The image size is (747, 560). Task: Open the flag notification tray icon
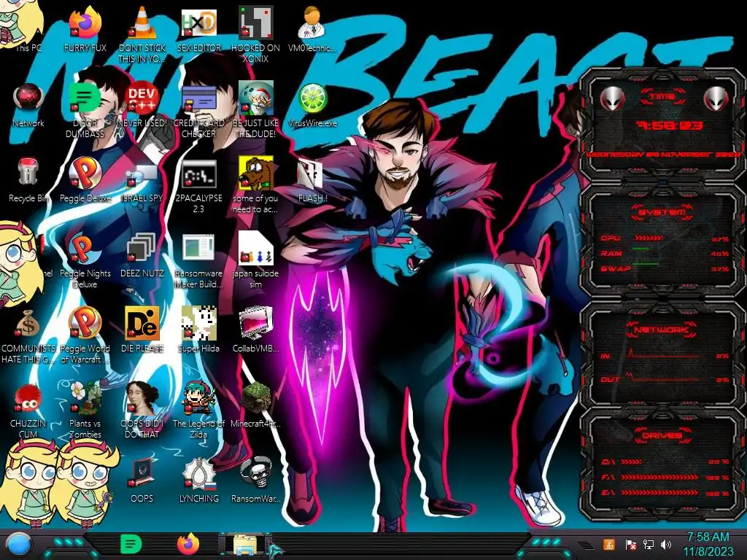[x=630, y=544]
